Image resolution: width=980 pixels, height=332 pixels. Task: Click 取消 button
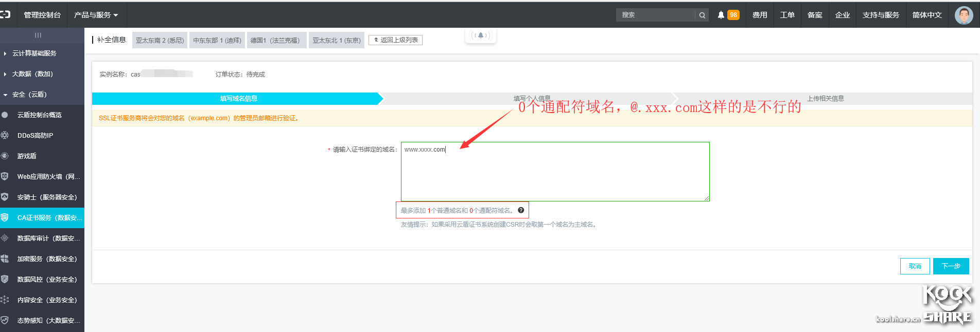click(x=915, y=266)
